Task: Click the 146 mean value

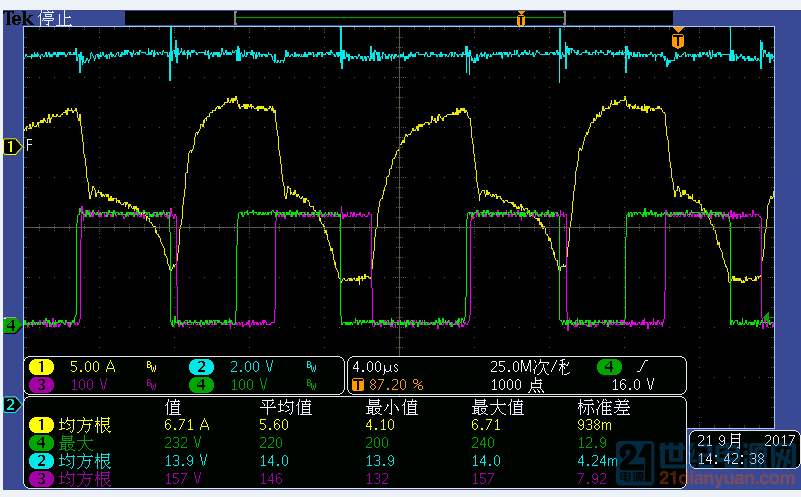Action: [x=271, y=479]
